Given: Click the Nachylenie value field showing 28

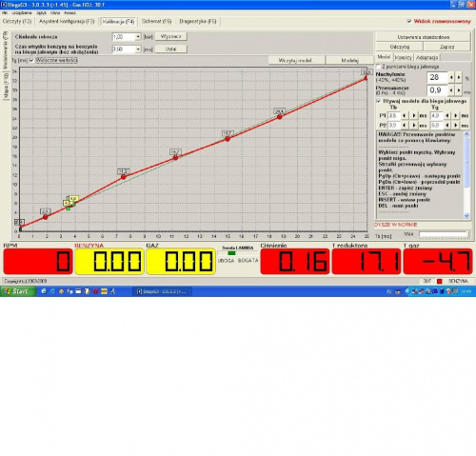Looking at the screenshot, I should [437, 77].
